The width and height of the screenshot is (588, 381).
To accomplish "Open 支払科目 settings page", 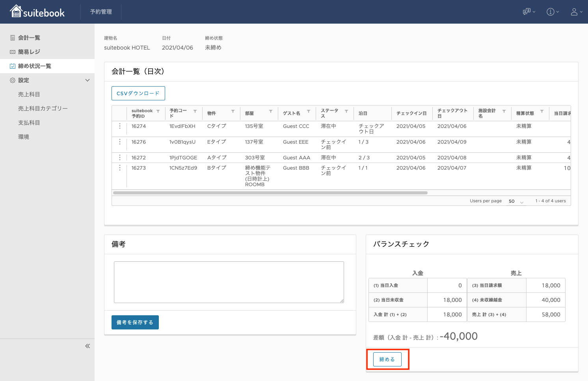I will pos(29,123).
